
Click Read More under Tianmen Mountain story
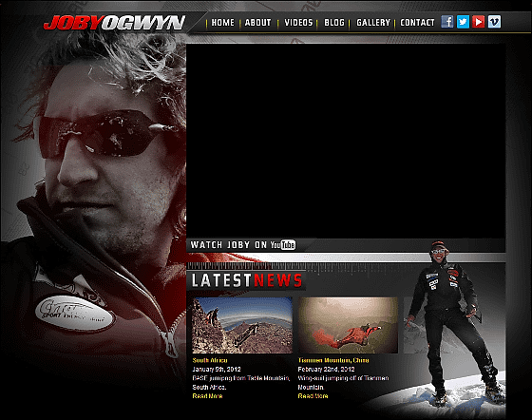[313, 396]
